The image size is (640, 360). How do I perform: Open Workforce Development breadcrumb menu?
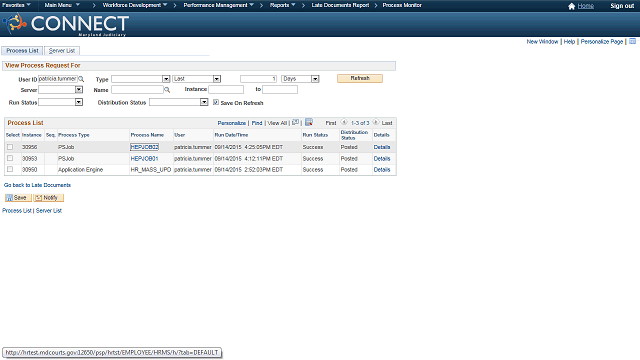pyautogui.click(x=135, y=5)
